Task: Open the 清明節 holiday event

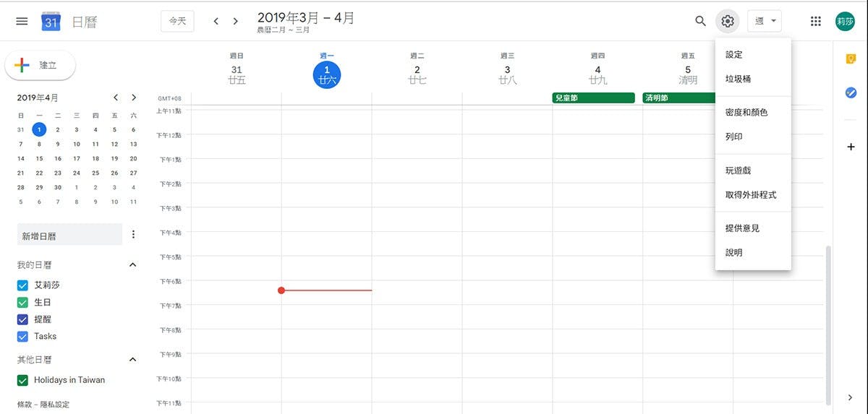Action: [678, 98]
